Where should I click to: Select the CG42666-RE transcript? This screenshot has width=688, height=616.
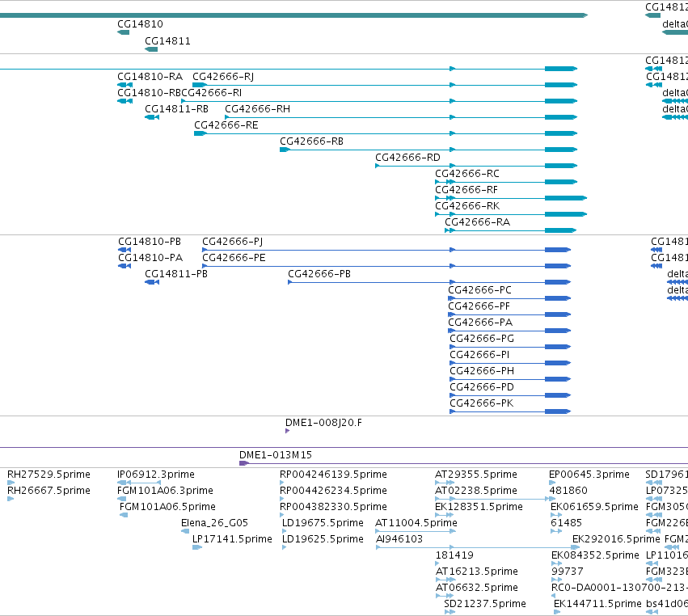tap(226, 125)
